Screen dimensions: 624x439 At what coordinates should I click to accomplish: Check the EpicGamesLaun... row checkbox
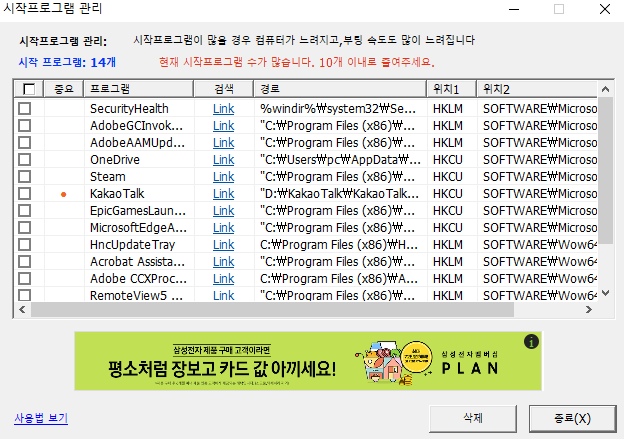pos(25,211)
